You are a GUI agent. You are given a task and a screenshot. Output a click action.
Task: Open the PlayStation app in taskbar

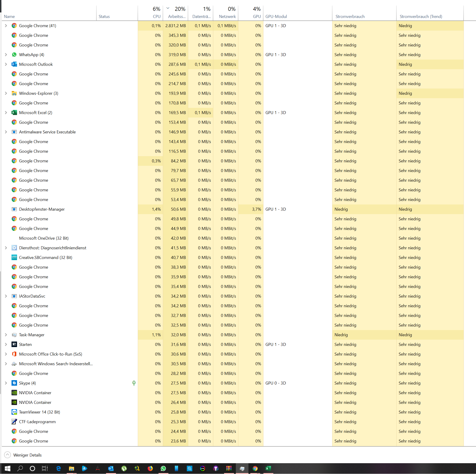(84, 468)
